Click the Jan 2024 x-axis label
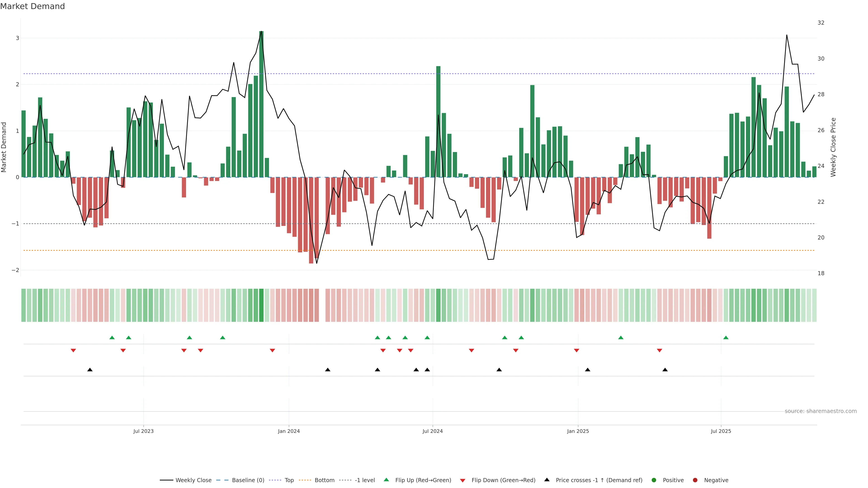The image size is (868, 488). (289, 432)
